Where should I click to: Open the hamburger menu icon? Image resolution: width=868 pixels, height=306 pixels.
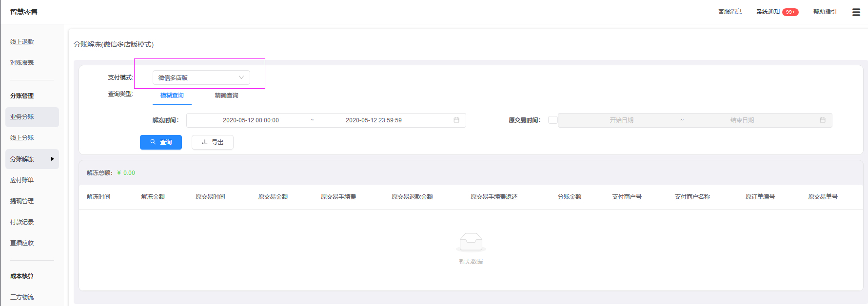[x=856, y=12]
